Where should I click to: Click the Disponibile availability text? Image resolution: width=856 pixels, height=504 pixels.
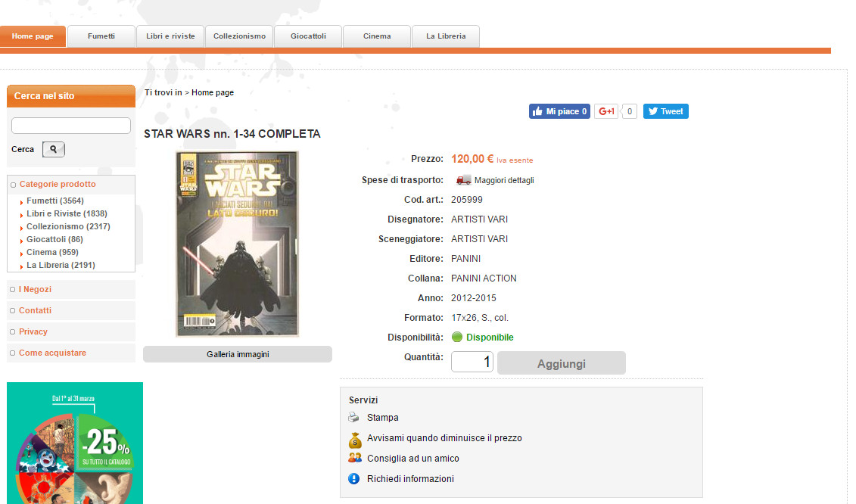(x=490, y=337)
